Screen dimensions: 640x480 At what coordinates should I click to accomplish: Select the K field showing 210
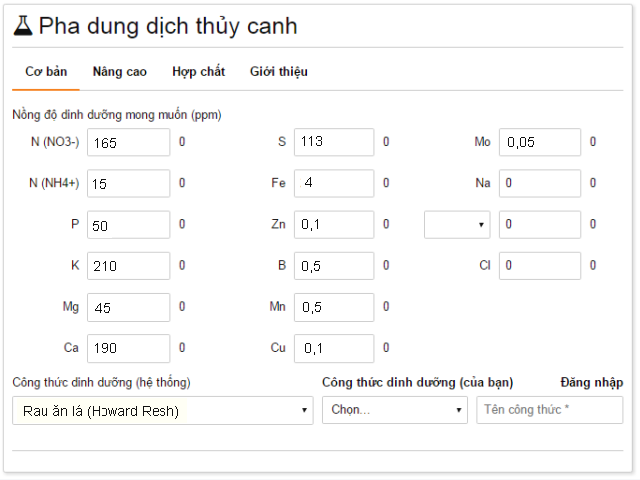click(129, 266)
